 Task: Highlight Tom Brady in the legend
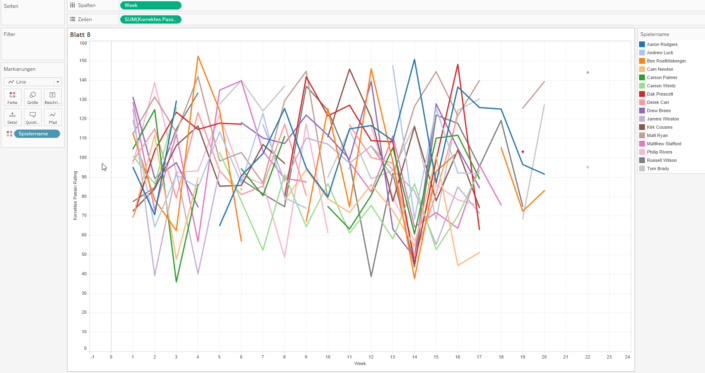658,169
